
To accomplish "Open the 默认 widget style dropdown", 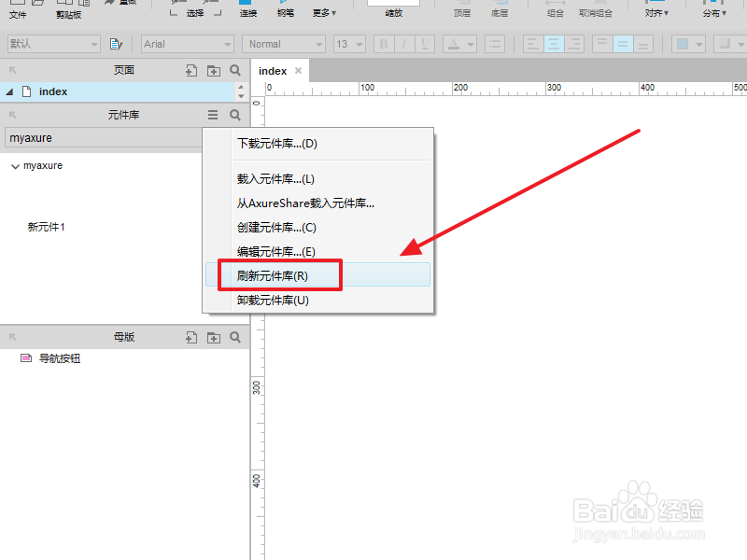I will (x=53, y=44).
